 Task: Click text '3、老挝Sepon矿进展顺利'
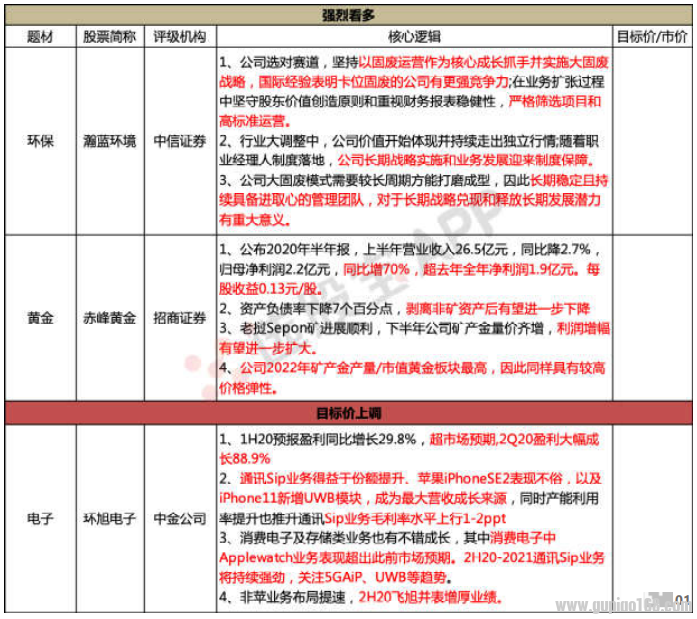(296, 328)
